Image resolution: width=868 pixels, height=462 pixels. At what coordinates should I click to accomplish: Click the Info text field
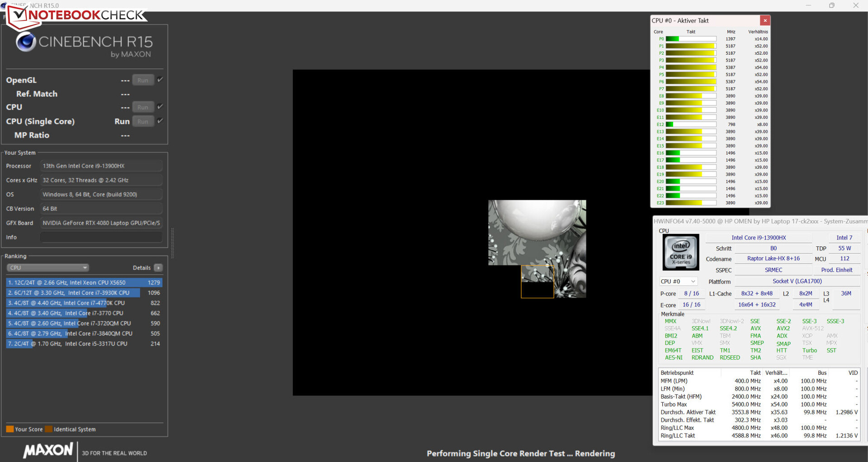point(101,237)
